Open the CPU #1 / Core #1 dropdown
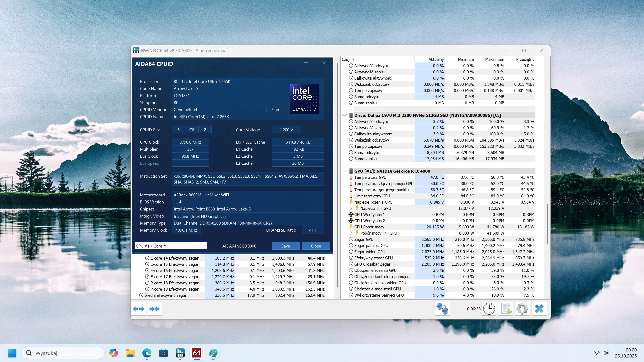Viewport: 644px width, 362px height. coord(171,246)
